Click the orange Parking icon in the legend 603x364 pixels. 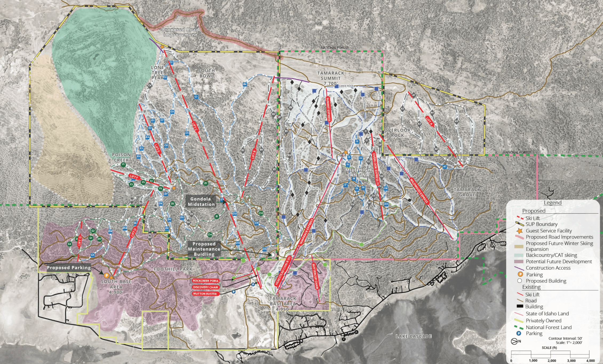tap(520, 274)
